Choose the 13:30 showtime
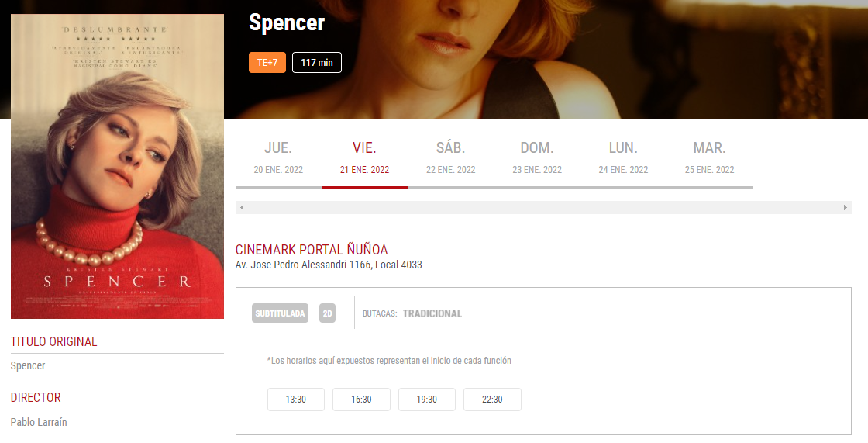The height and width of the screenshot is (443, 868). click(x=295, y=400)
